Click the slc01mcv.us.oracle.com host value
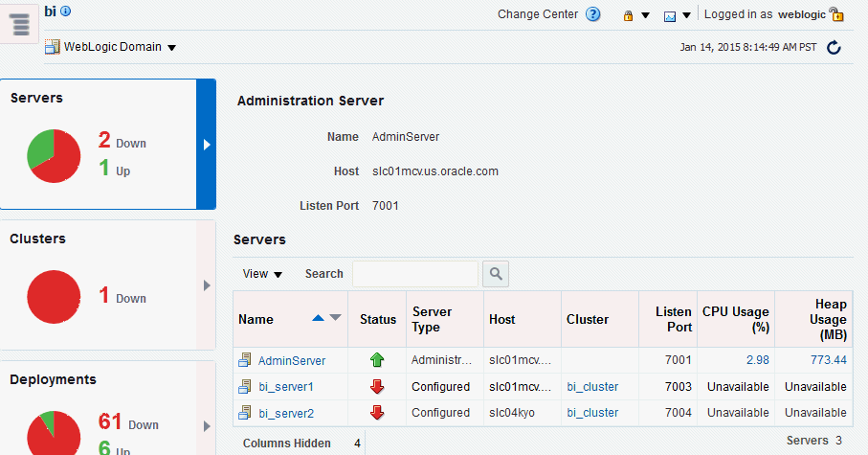 pos(435,171)
